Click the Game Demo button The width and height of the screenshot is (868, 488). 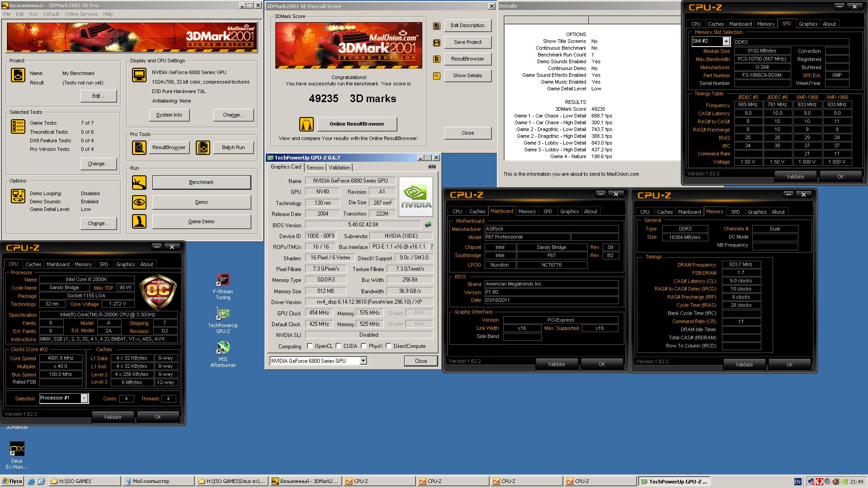pyautogui.click(x=202, y=221)
